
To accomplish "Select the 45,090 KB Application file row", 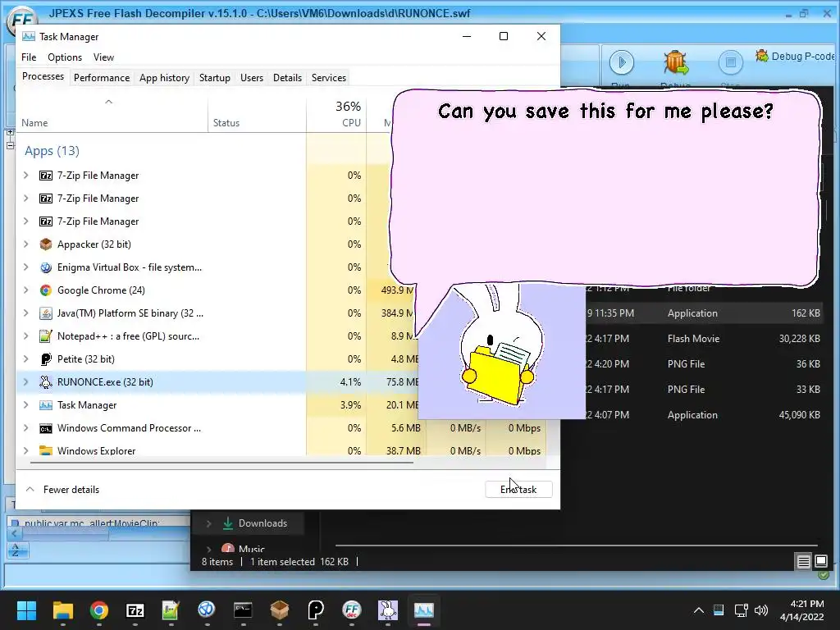I will [x=704, y=414].
